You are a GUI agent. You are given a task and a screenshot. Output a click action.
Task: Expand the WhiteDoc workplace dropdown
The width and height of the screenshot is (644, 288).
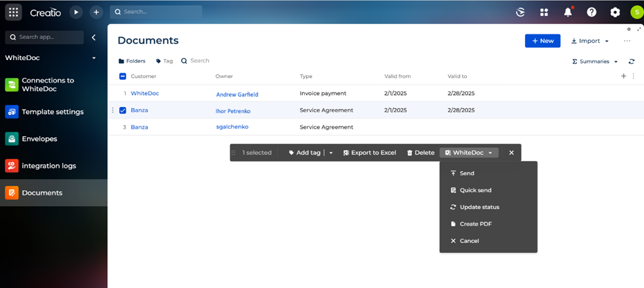(94, 58)
